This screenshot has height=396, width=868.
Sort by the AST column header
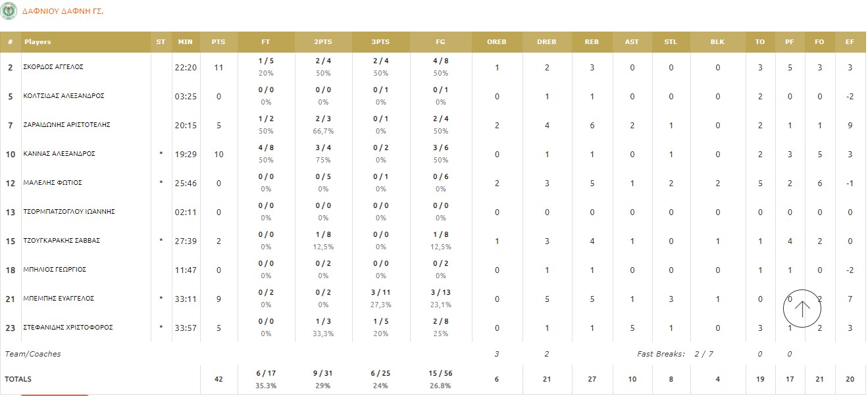tap(632, 42)
